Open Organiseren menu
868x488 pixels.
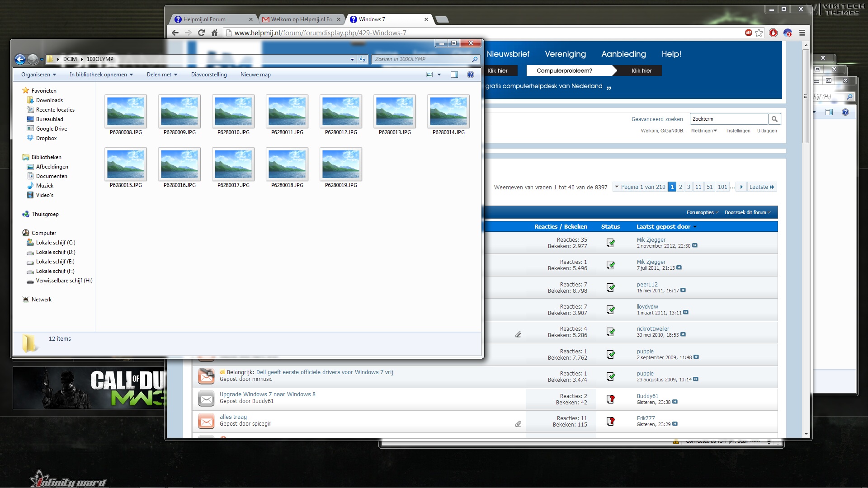pyautogui.click(x=38, y=75)
